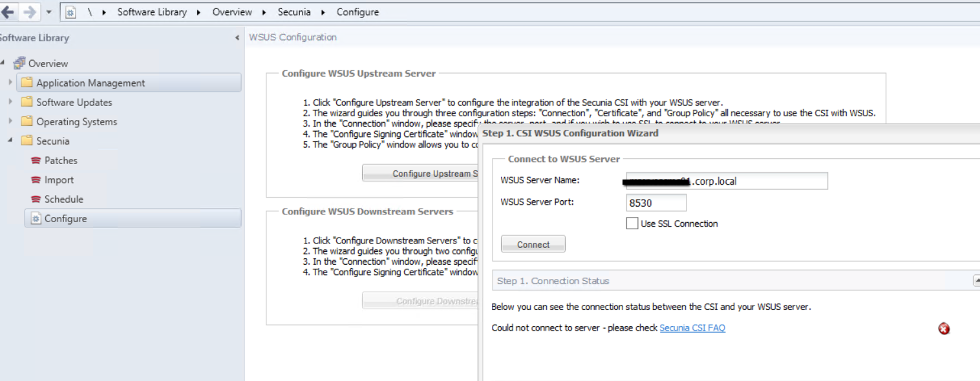Collapse the Secunia tree node

tap(10, 141)
